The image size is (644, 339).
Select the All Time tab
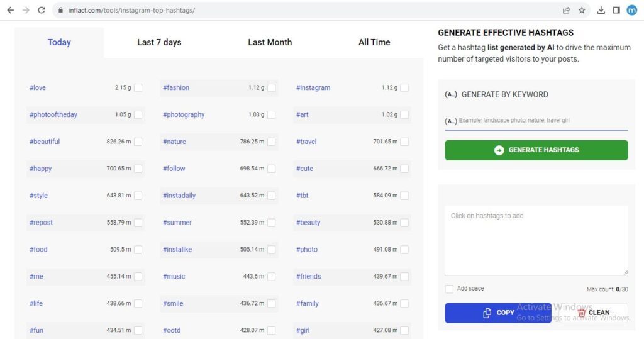point(374,42)
